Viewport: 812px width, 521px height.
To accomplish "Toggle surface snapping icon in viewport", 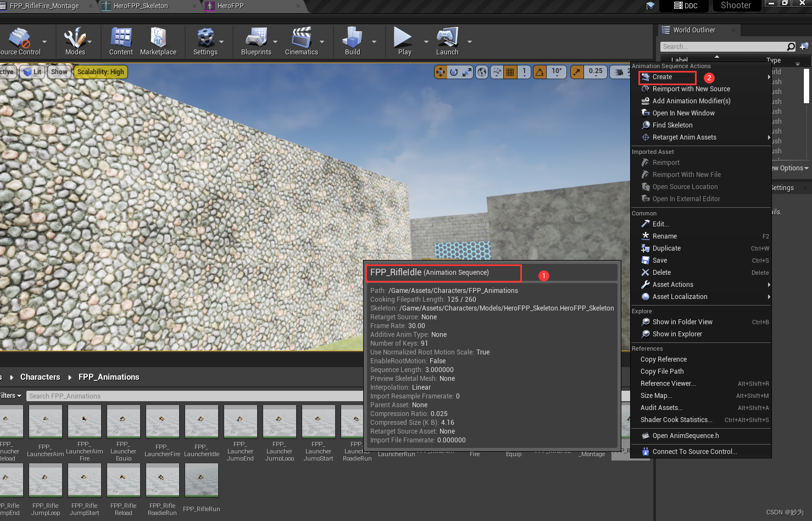I will pyautogui.click(x=497, y=72).
